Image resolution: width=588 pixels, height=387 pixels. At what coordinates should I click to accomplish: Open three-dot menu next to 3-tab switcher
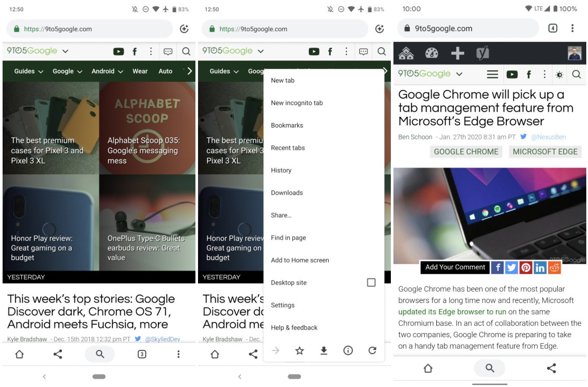click(178, 354)
